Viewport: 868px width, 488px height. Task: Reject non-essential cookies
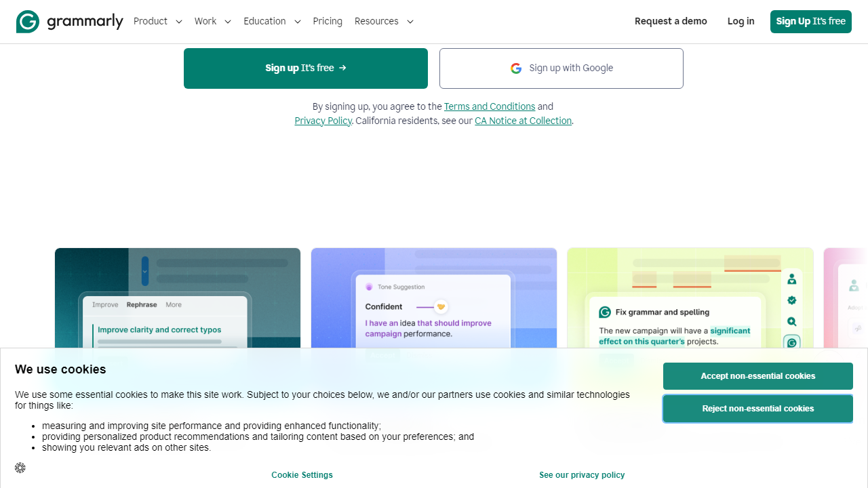click(758, 409)
